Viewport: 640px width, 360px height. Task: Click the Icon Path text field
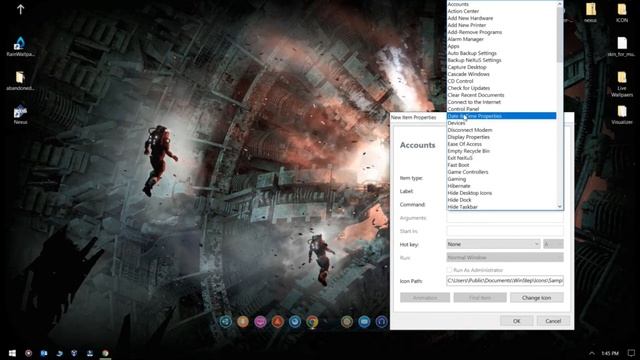click(505, 281)
